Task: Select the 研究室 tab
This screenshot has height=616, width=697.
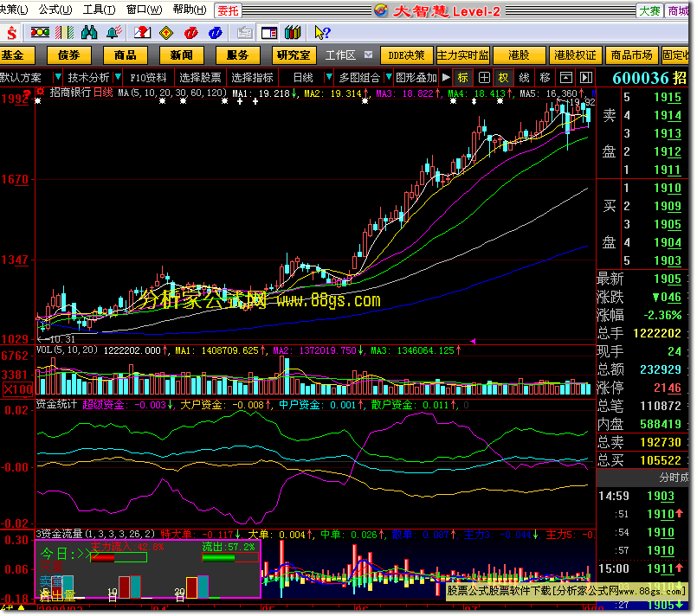Action: (294, 55)
